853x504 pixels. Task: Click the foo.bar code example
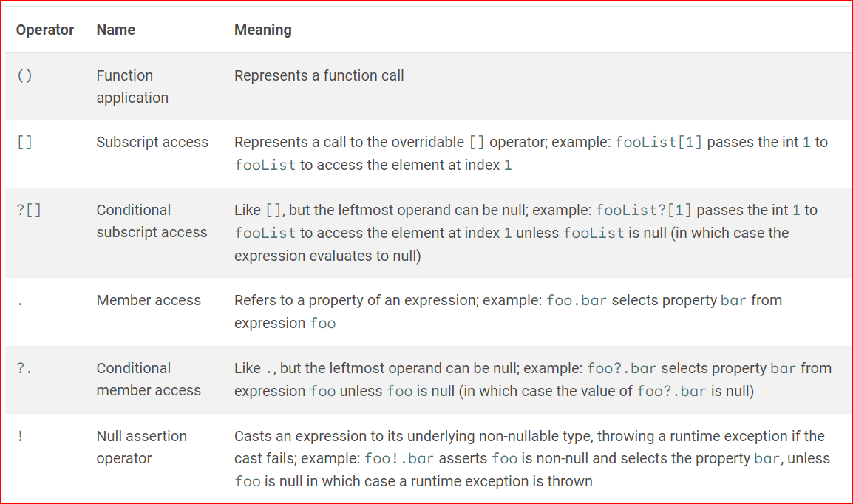click(x=577, y=301)
